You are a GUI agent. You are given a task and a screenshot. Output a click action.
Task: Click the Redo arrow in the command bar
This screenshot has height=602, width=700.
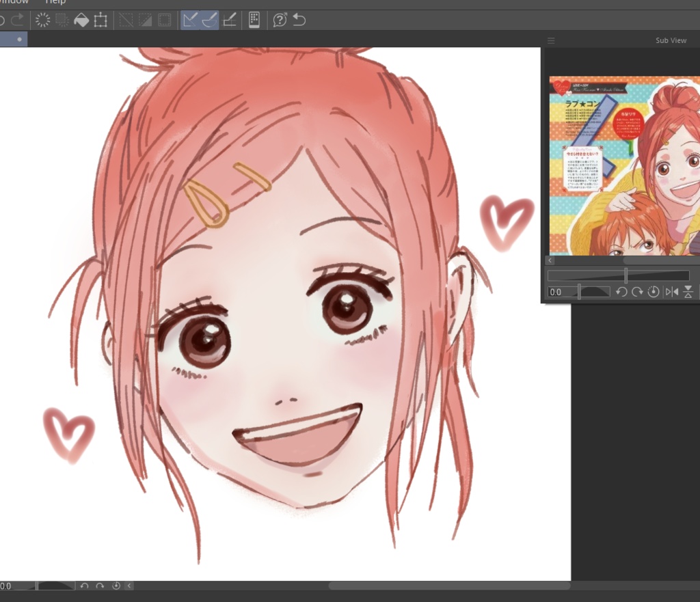pos(18,20)
